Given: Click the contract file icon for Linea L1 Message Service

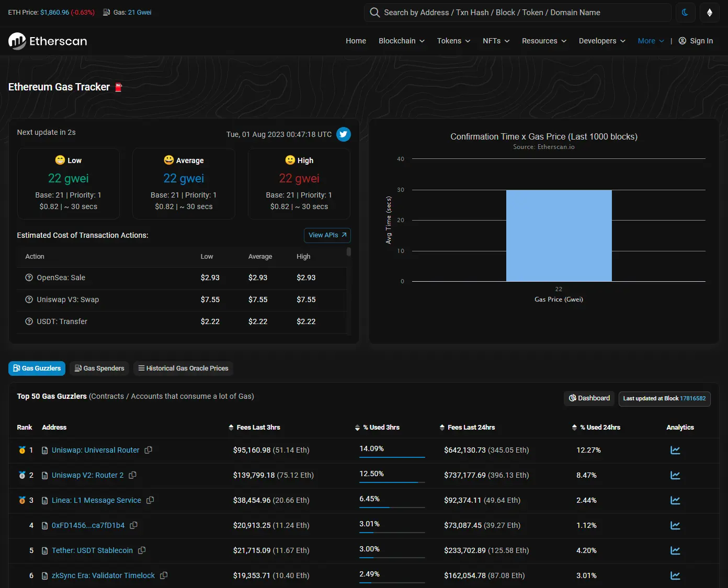Looking at the screenshot, I should 45,501.
